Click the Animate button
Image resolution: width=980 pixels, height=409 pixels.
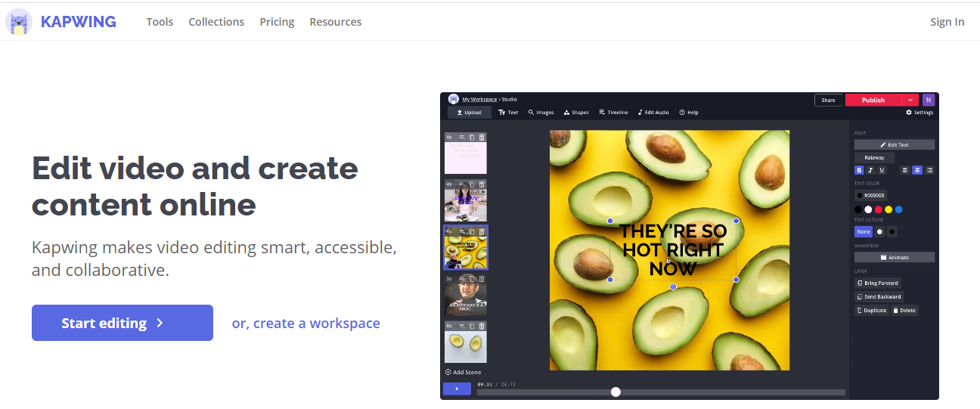895,257
